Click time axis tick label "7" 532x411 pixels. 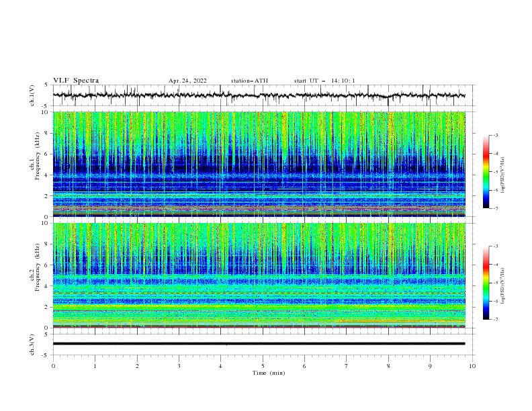pos(347,366)
